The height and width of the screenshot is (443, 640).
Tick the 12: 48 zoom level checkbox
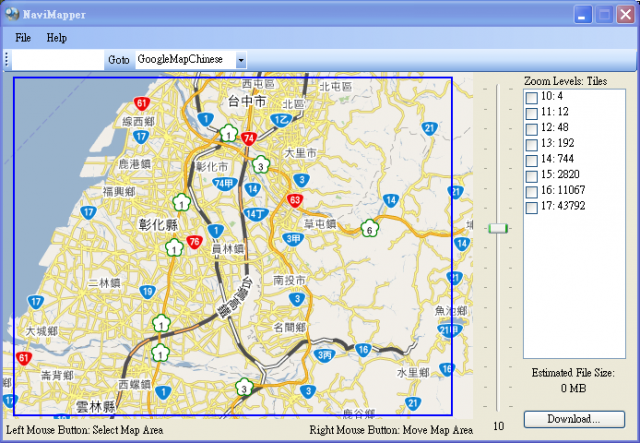pos(531,129)
